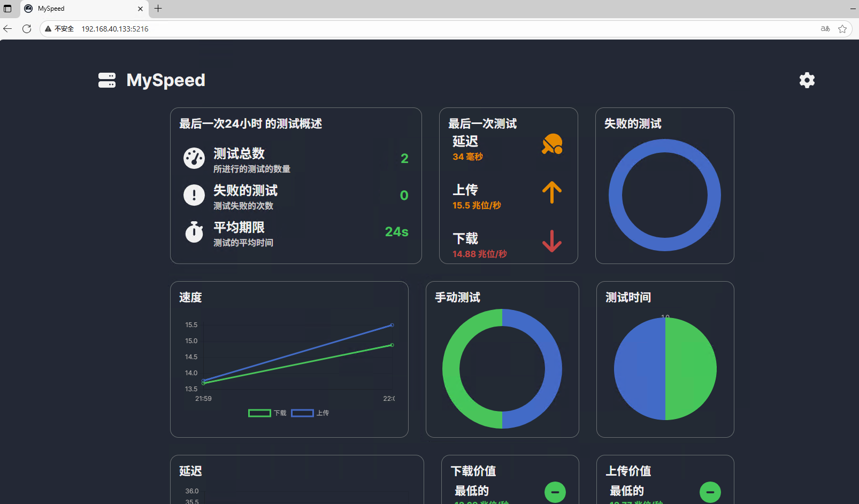The width and height of the screenshot is (859, 504).
Task: Click the 不安全 site security warning
Action: click(59, 29)
